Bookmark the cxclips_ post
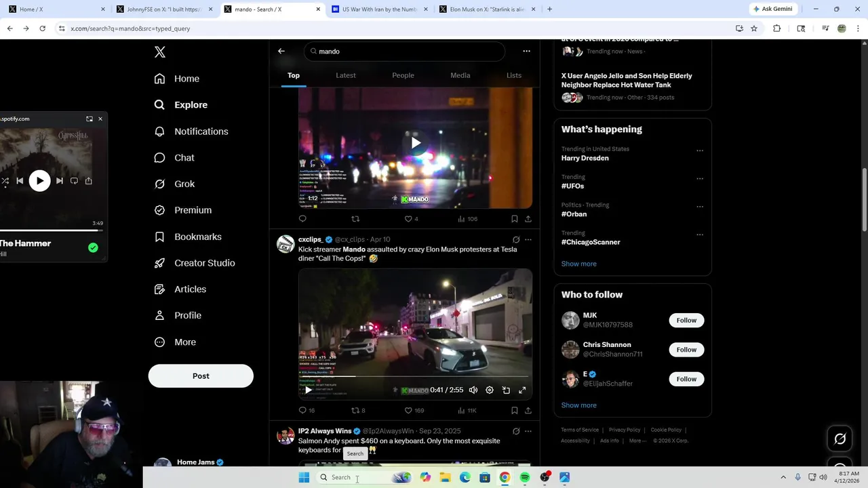 coord(514,410)
